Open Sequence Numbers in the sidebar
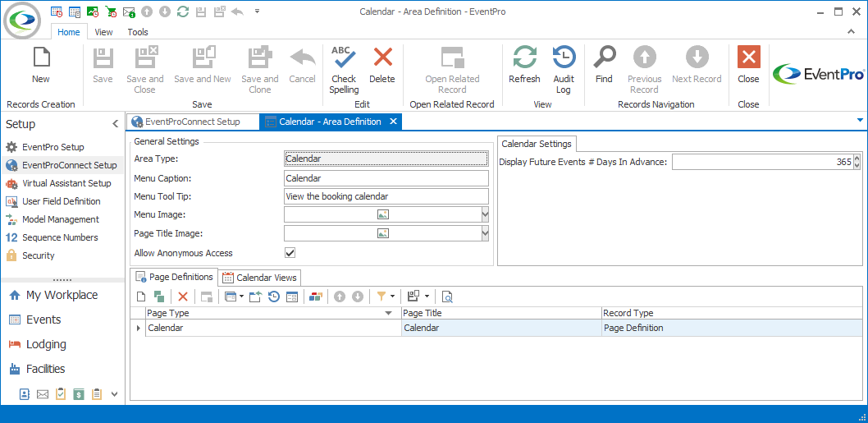Viewport: 868px width, 423px height. pos(60,237)
